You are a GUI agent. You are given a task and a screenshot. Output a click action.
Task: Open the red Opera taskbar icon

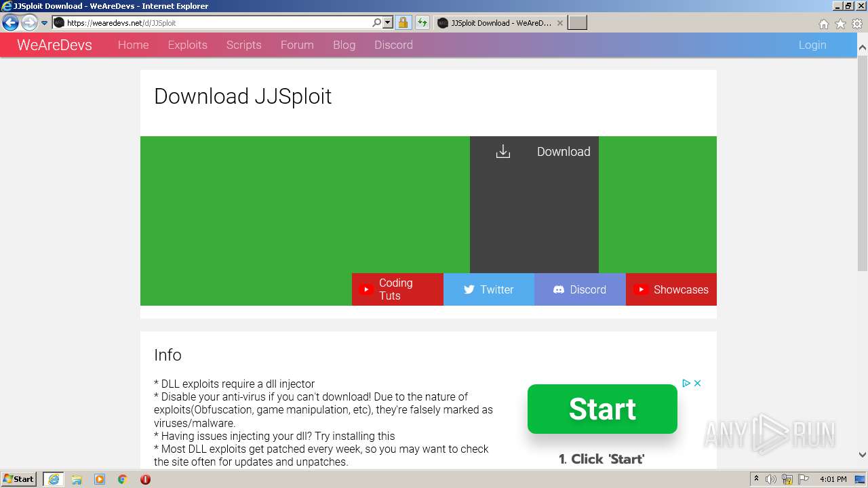(145, 479)
